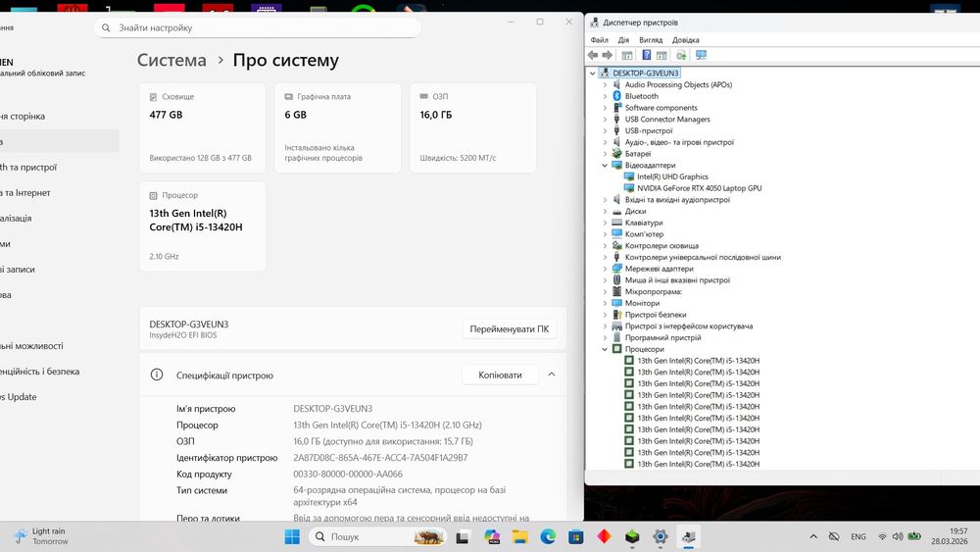Click the ОЗП 16,0 ГБ card
Viewport: 980px width, 552px height.
[x=473, y=127]
